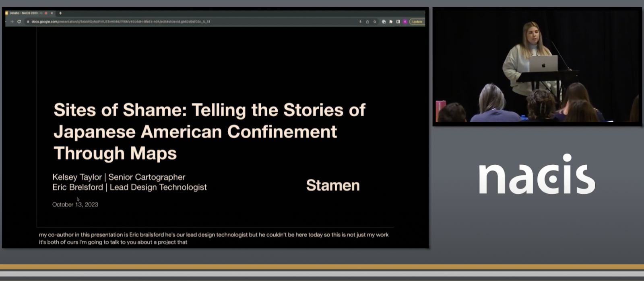
Task: Click the share page icon
Action: 367,22
